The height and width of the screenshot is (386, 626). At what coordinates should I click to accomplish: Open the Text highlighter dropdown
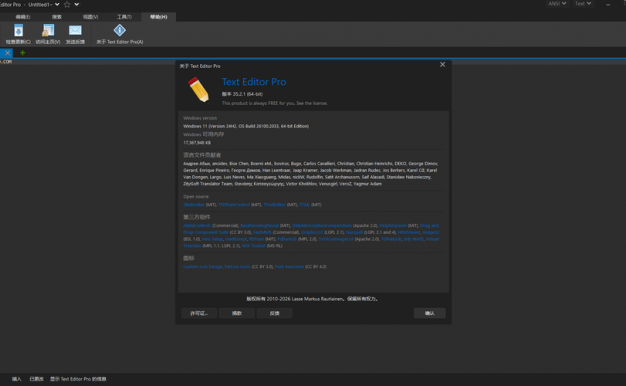[583, 4]
